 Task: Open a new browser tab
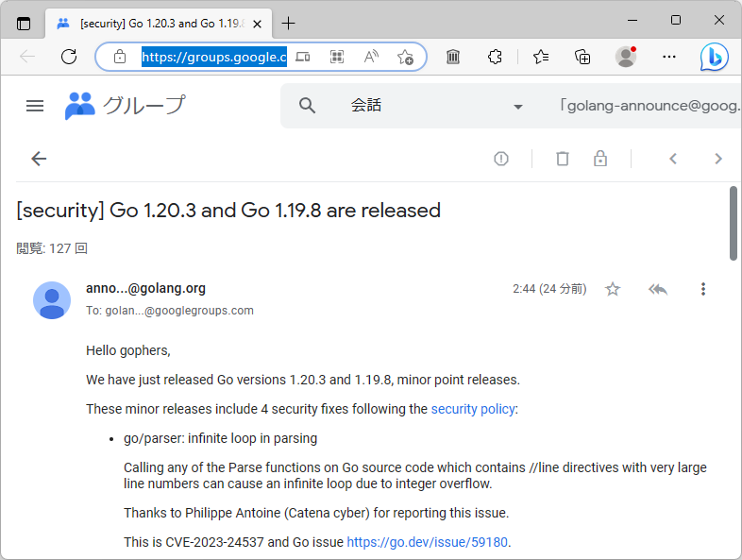[x=288, y=24]
